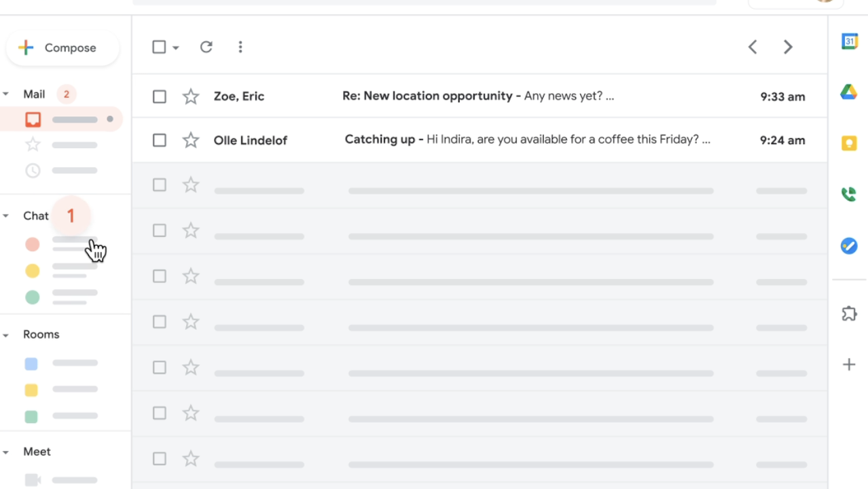The height and width of the screenshot is (489, 868).
Task: Star the Olle Lindelof email
Action: coord(191,141)
